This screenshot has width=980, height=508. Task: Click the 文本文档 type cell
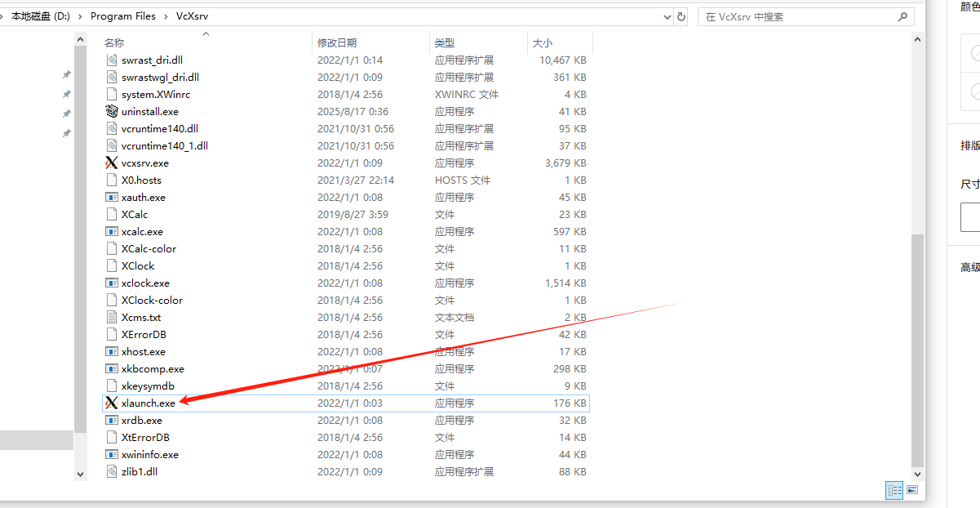455,318
